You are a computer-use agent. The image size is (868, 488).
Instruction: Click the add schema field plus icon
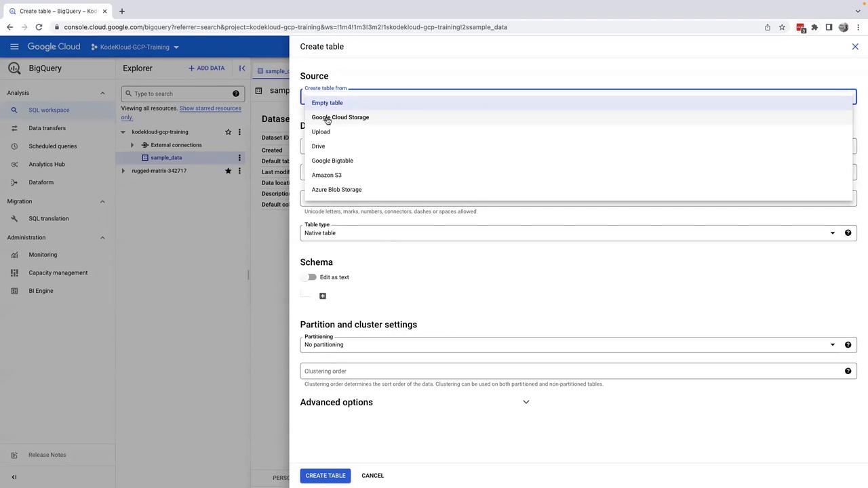point(323,296)
